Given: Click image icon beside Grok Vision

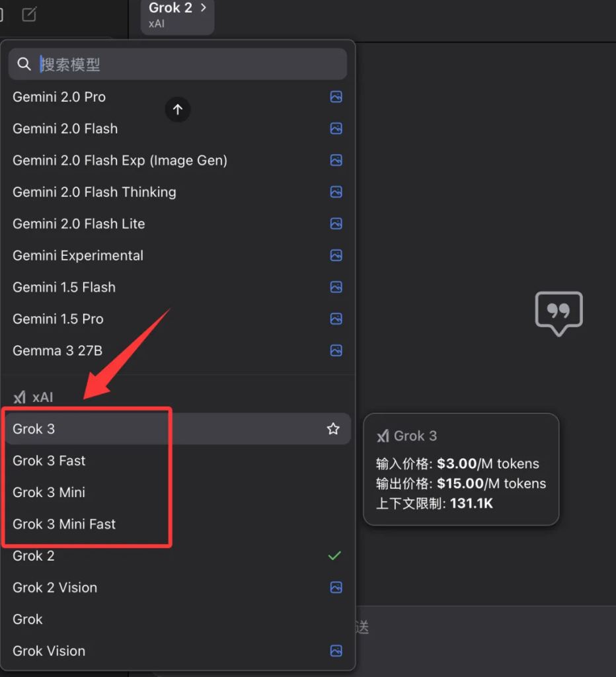Looking at the screenshot, I should [x=336, y=651].
